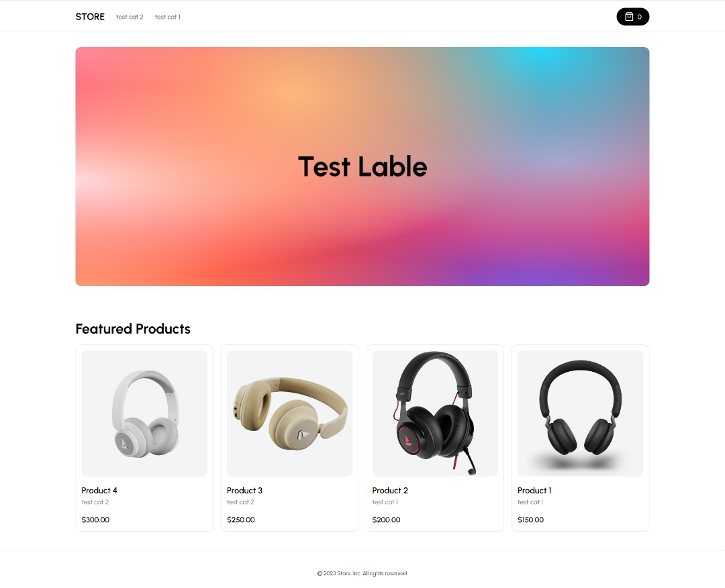This screenshot has height=588, width=725.
Task: Click the STORE logo link
Action: click(90, 17)
